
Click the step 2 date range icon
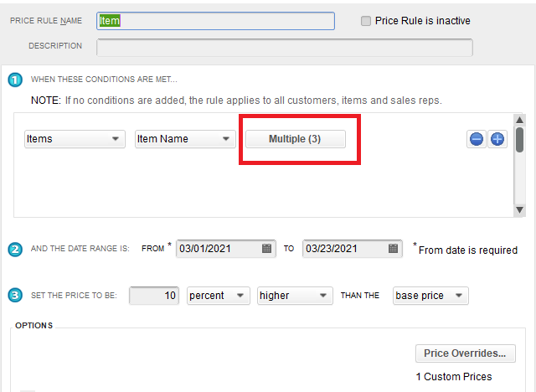pyautogui.click(x=15, y=249)
